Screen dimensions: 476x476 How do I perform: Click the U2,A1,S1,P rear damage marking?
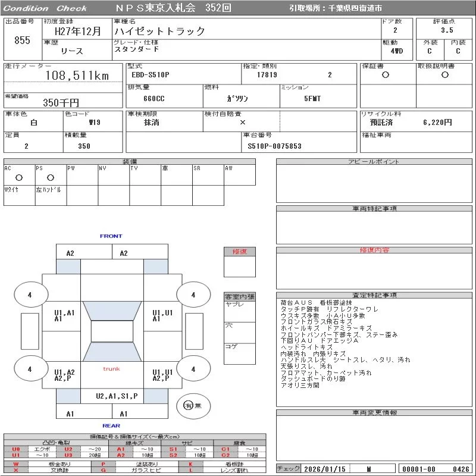pyautogui.click(x=117, y=396)
